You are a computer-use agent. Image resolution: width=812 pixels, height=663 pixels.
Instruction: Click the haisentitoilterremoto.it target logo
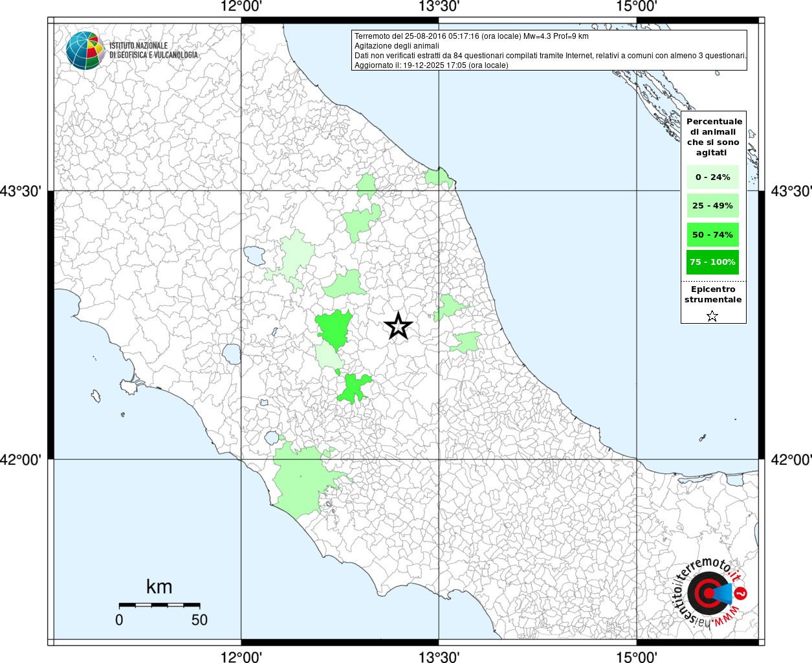(x=709, y=593)
